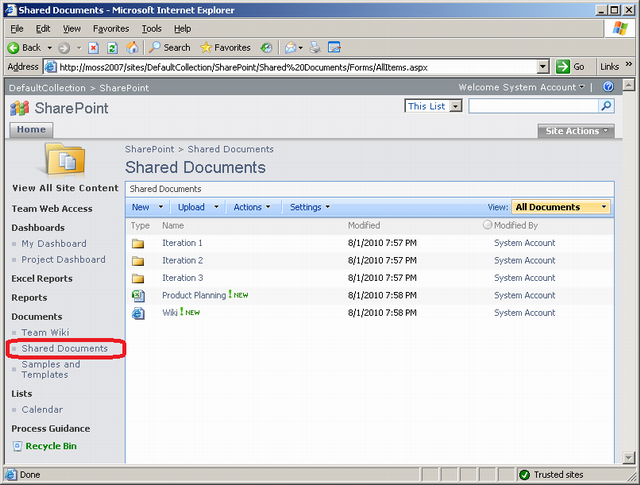Sort by the Modified By column header
This screenshot has height=485, width=640.
[516, 225]
